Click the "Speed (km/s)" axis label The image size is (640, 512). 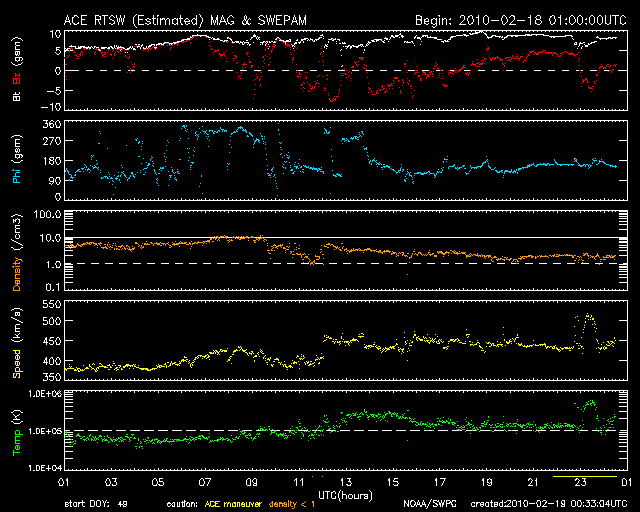[17, 343]
